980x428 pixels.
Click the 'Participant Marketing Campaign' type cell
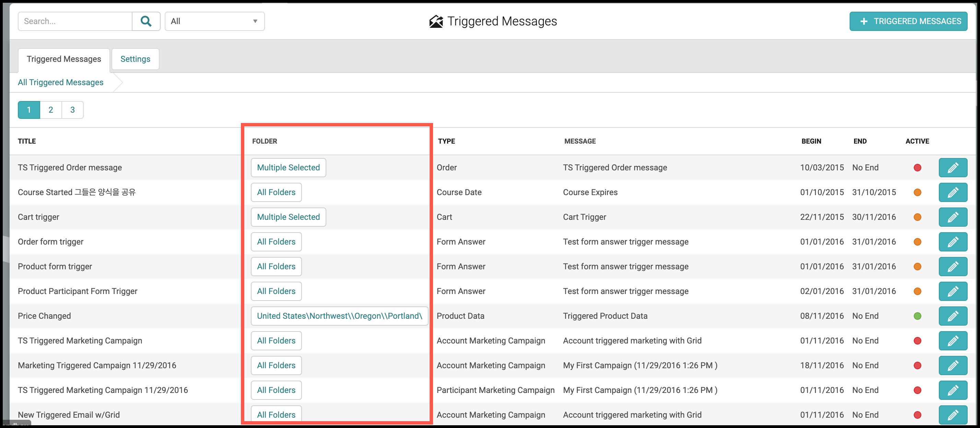coord(495,390)
